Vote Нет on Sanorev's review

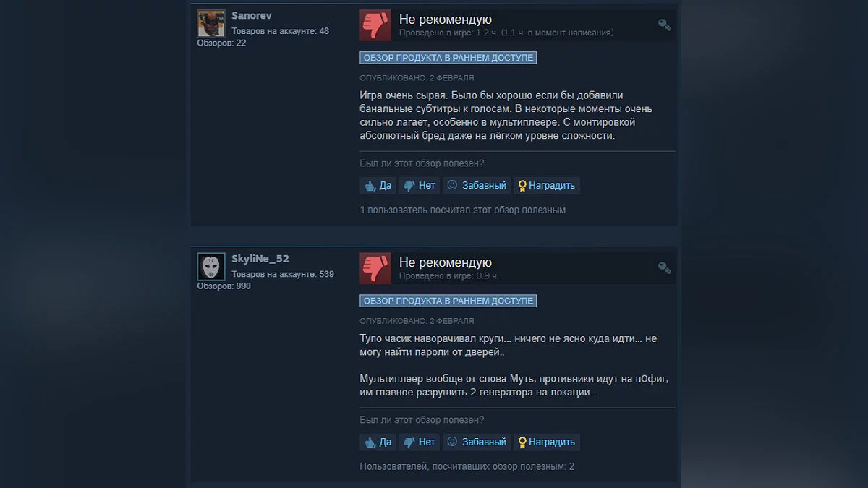tap(420, 186)
